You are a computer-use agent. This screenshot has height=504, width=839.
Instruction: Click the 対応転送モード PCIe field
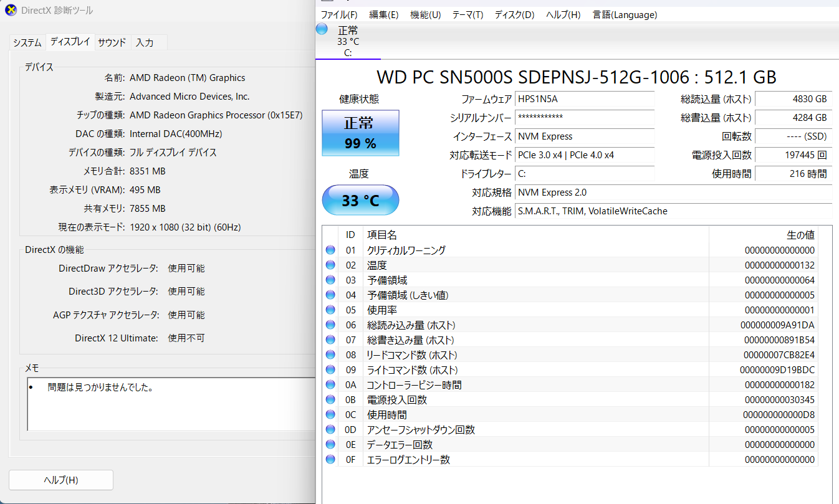click(584, 155)
